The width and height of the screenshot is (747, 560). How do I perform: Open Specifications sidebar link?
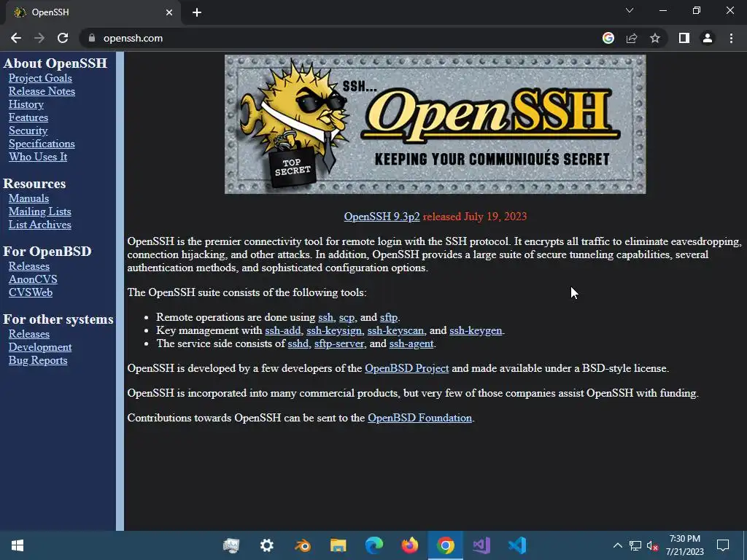[42, 144]
